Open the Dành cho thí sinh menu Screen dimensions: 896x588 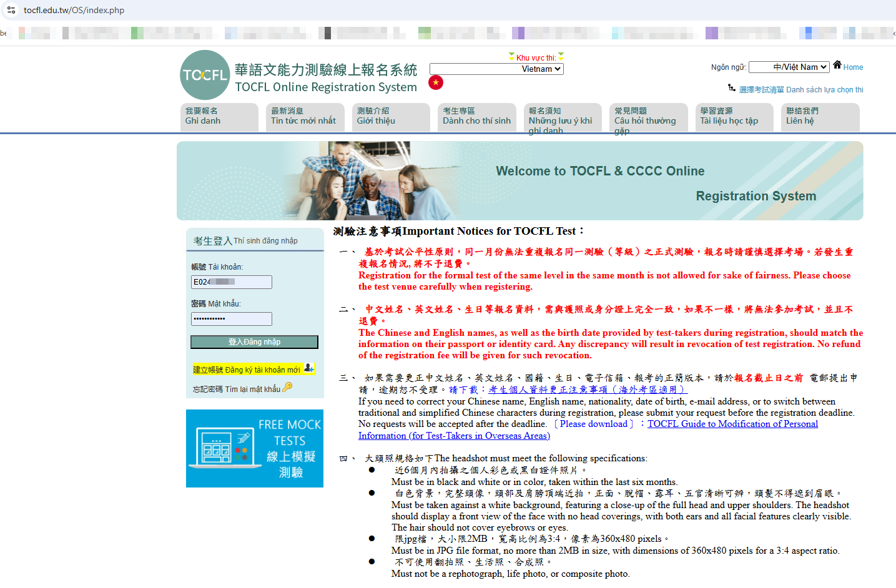pos(477,117)
